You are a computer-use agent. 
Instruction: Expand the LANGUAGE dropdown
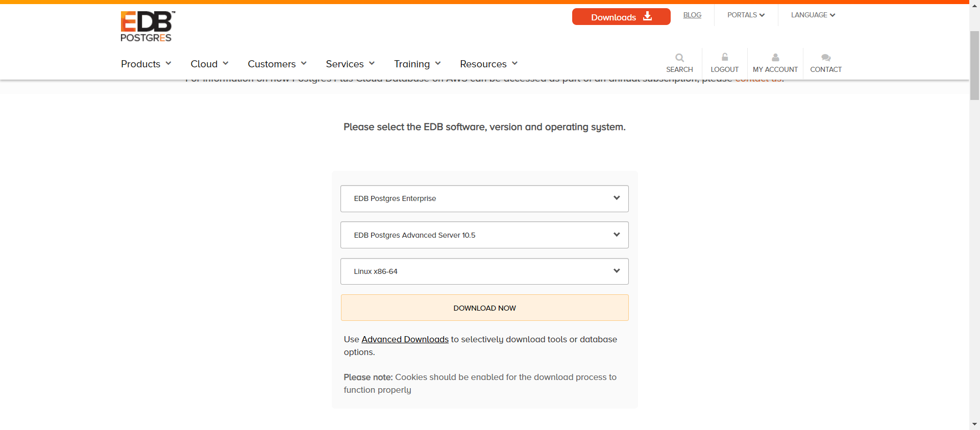(813, 15)
